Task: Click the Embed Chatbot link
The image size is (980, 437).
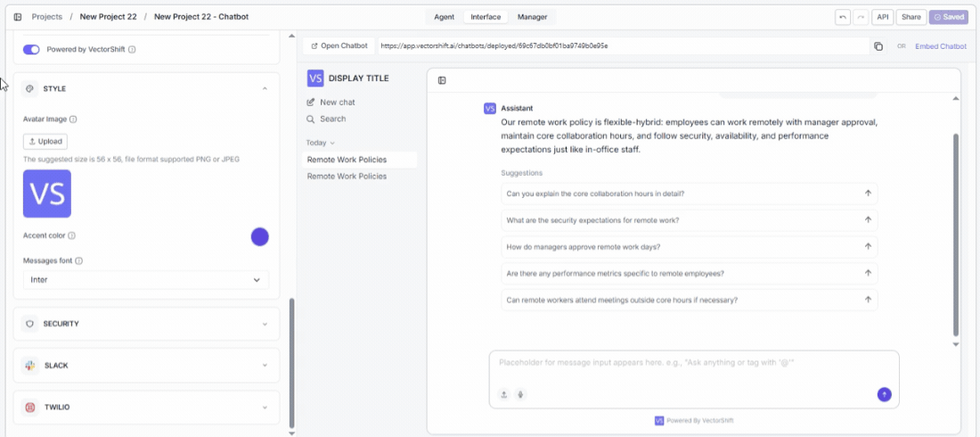Action: click(x=941, y=46)
